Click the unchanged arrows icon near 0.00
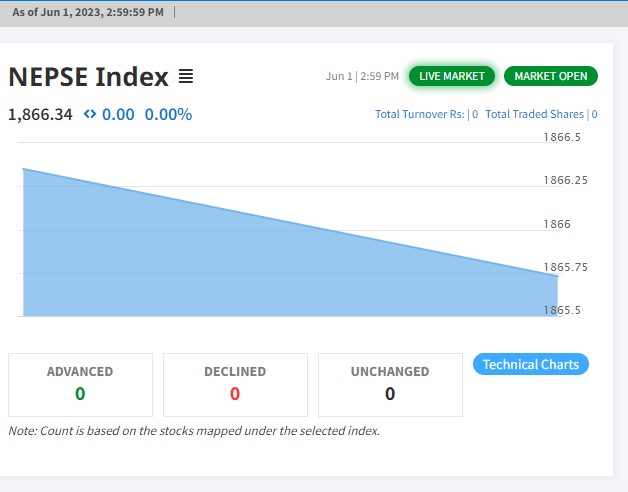628x492 pixels. coord(90,114)
